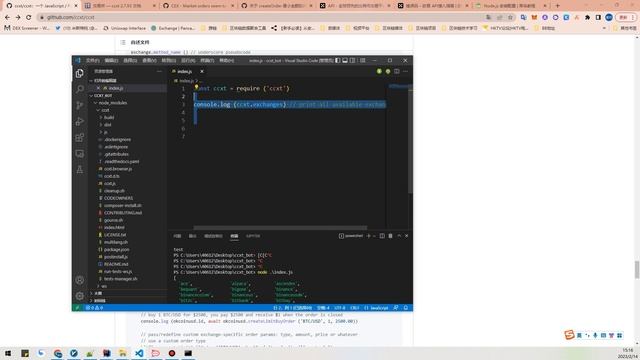Switch to the Problems panel tab
The height and width of the screenshot is (360, 640).
177,236
